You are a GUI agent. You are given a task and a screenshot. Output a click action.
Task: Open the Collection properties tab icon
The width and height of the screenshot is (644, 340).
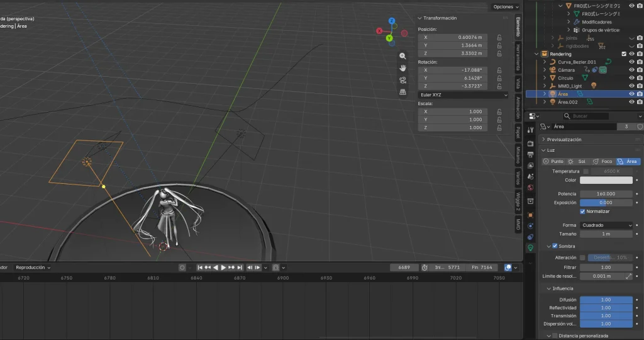point(530,201)
